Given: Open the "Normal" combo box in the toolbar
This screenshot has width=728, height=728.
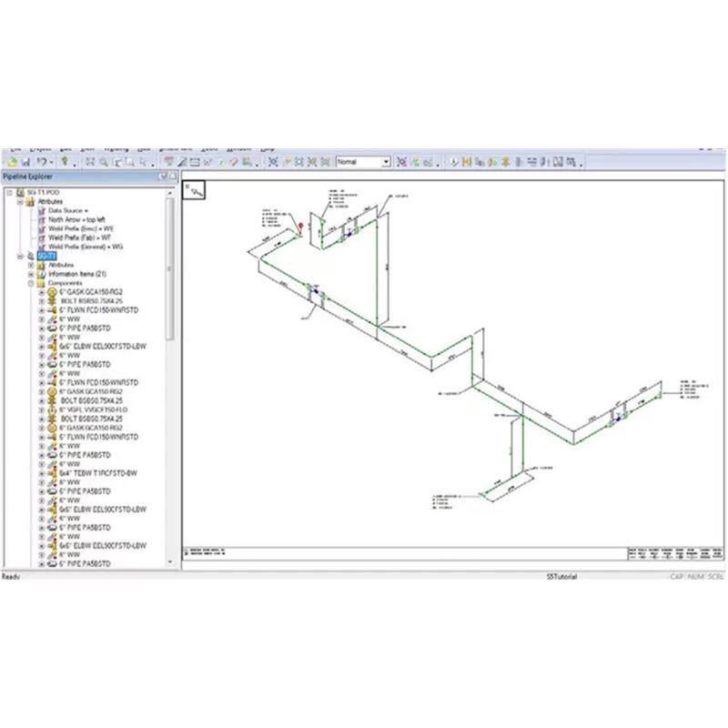Looking at the screenshot, I should (363, 162).
